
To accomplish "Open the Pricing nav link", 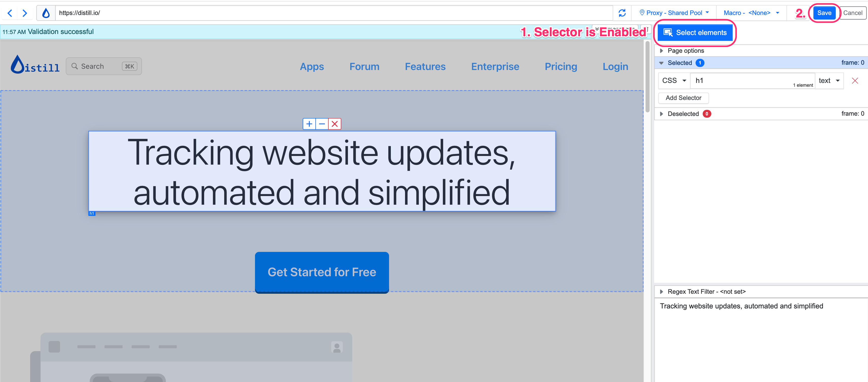I will [561, 67].
